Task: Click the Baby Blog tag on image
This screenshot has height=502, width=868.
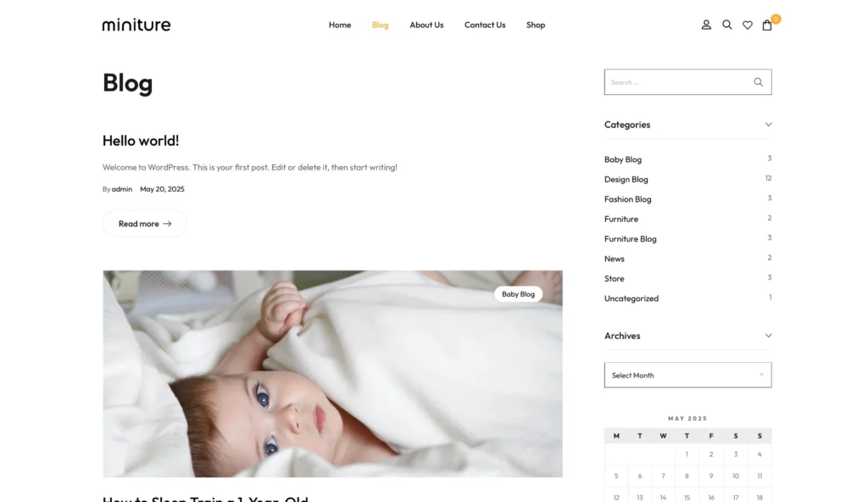Action: [x=518, y=294]
